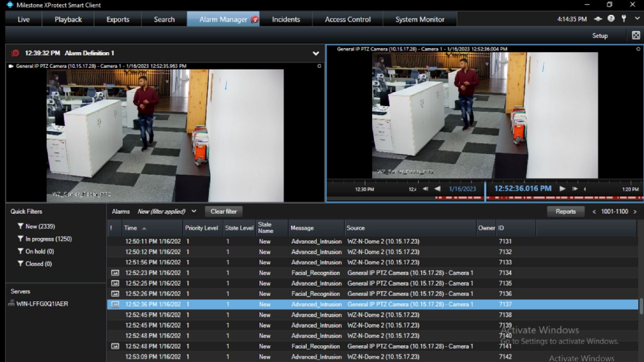This screenshot has height=362, width=644.
Task: Click the alarm list vertical scrollbar thumb
Action: (641, 306)
